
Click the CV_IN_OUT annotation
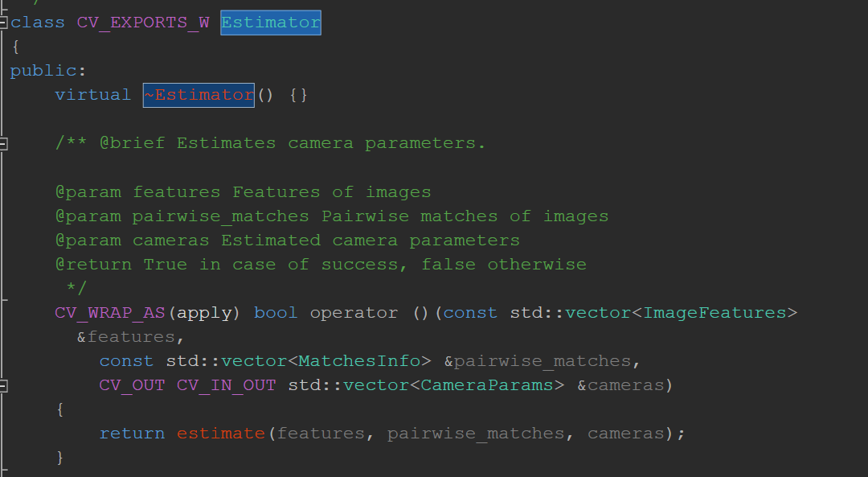tap(225, 385)
